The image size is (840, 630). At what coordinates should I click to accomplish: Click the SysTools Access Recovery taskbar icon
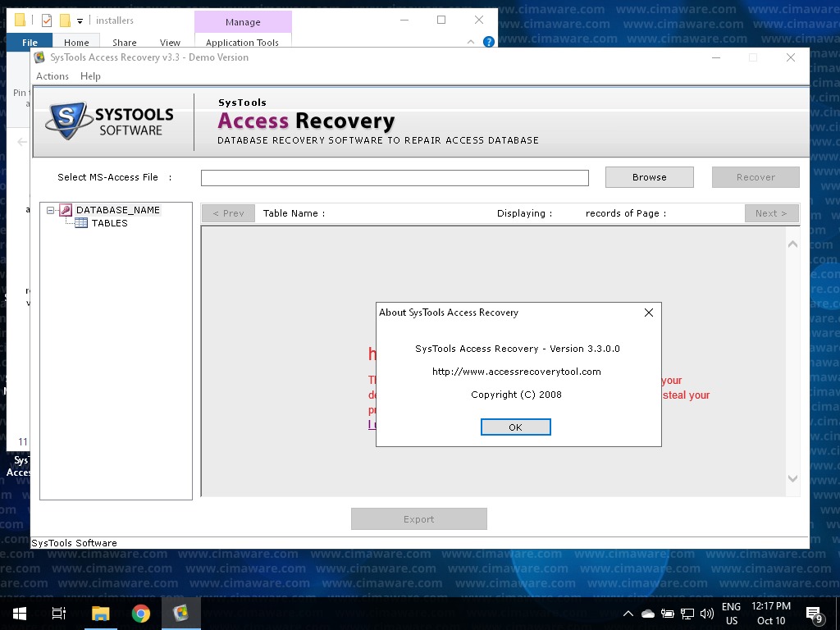tap(181, 614)
